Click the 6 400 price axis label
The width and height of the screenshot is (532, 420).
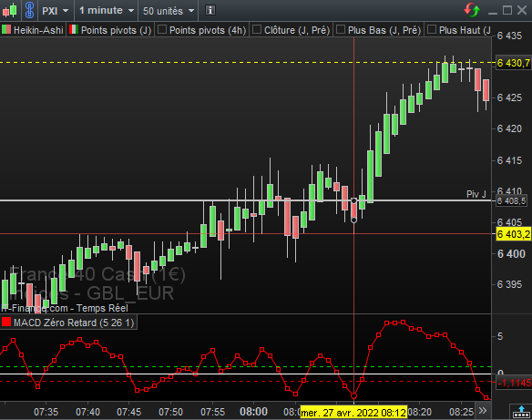point(511,254)
